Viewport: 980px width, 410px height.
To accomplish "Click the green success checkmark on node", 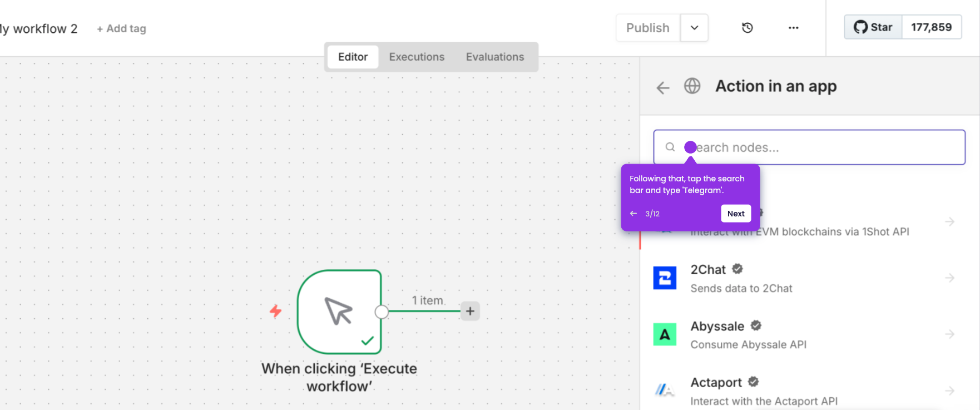I will point(368,340).
